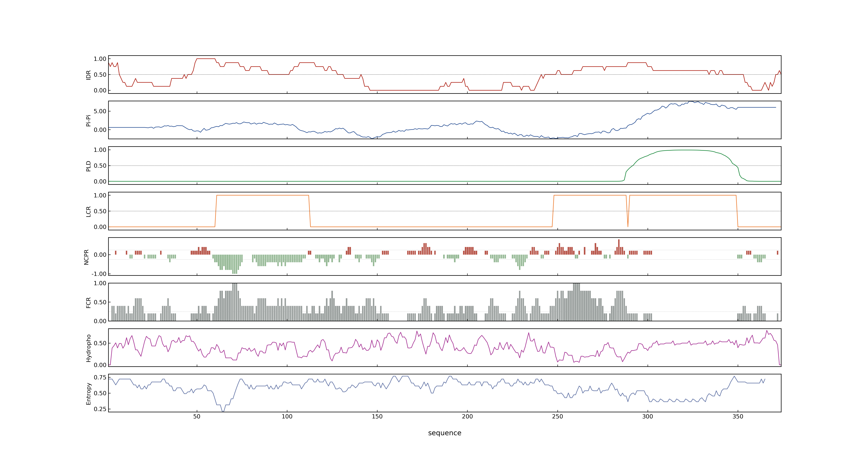Viewport: 868px width, 463px height.
Task: Click the 0.75 tick on Entropy axis
Action: 100,377
